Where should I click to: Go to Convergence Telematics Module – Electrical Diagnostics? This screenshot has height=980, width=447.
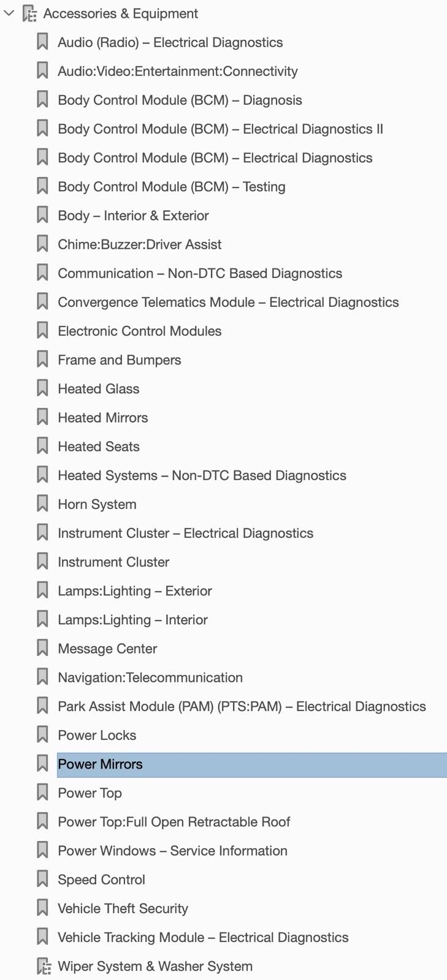tap(228, 302)
